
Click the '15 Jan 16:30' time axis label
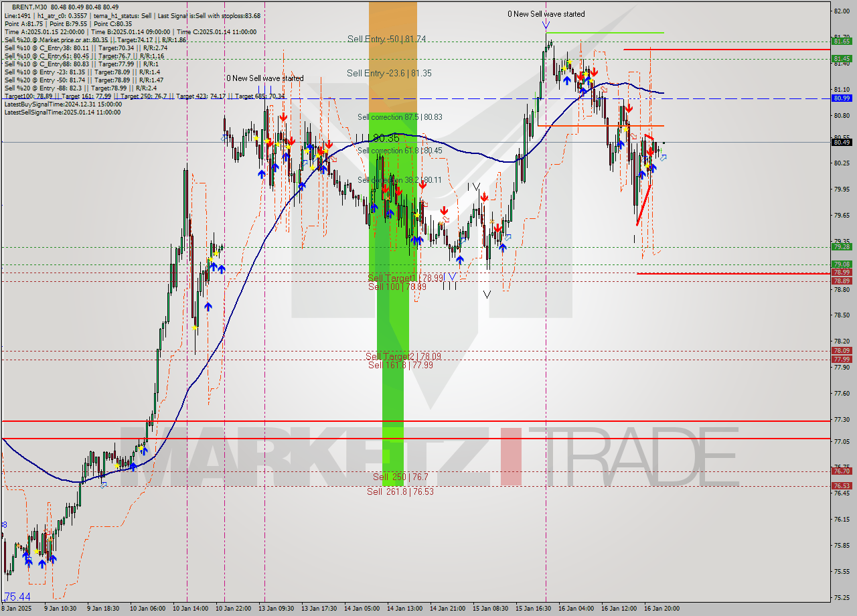[534, 609]
